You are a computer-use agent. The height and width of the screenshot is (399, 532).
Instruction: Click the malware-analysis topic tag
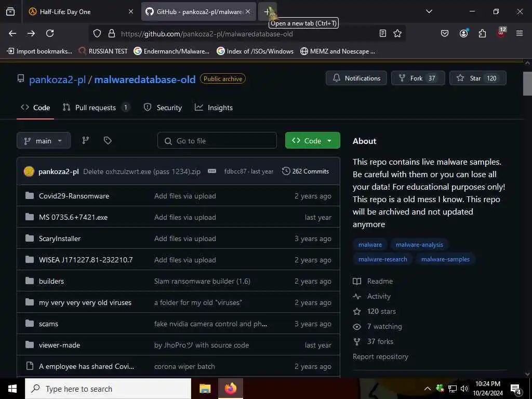click(419, 245)
